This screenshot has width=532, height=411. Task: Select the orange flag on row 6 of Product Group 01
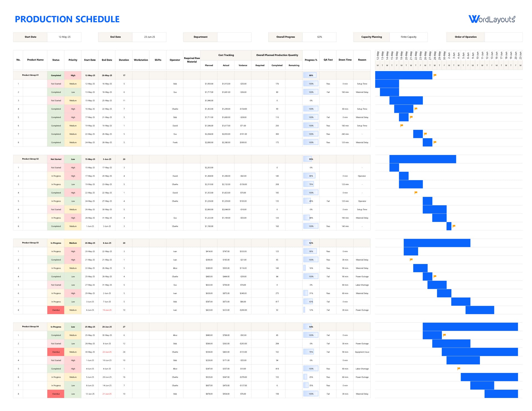click(401, 125)
